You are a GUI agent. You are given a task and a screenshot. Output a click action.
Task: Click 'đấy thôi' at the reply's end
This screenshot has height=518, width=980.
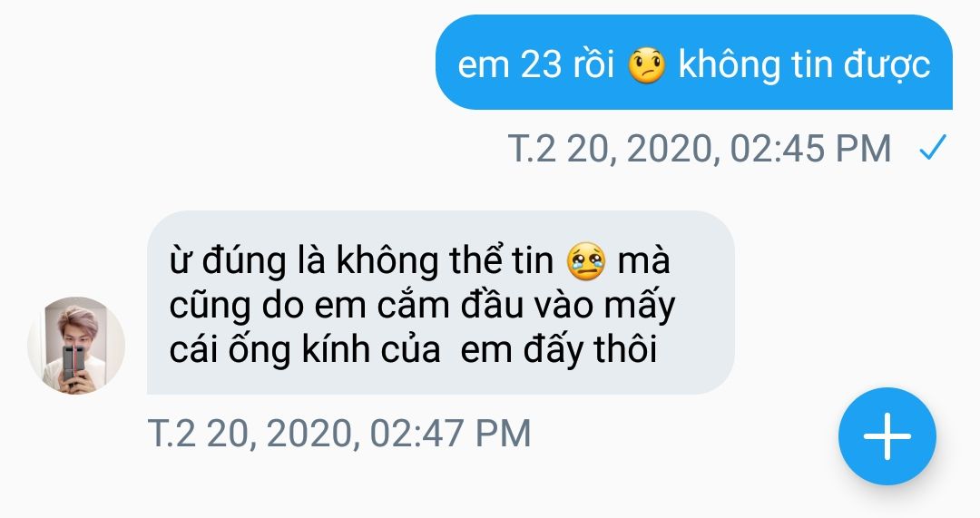[x=590, y=350]
